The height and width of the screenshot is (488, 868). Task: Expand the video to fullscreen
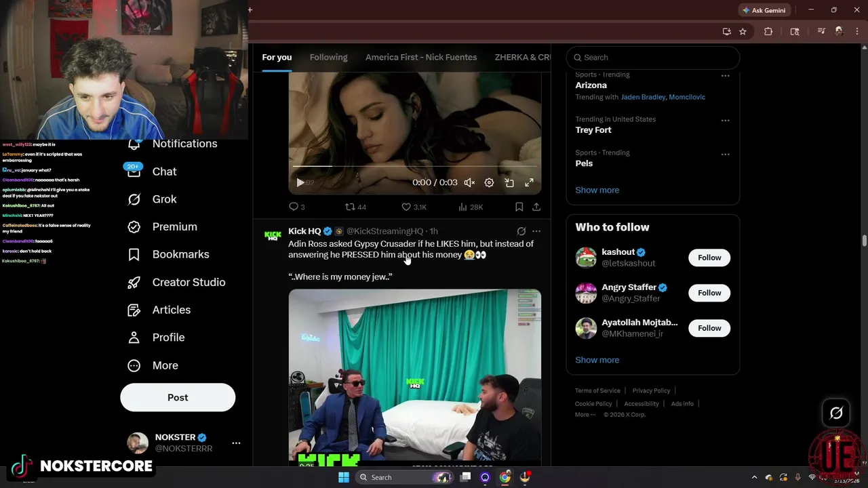click(x=529, y=182)
